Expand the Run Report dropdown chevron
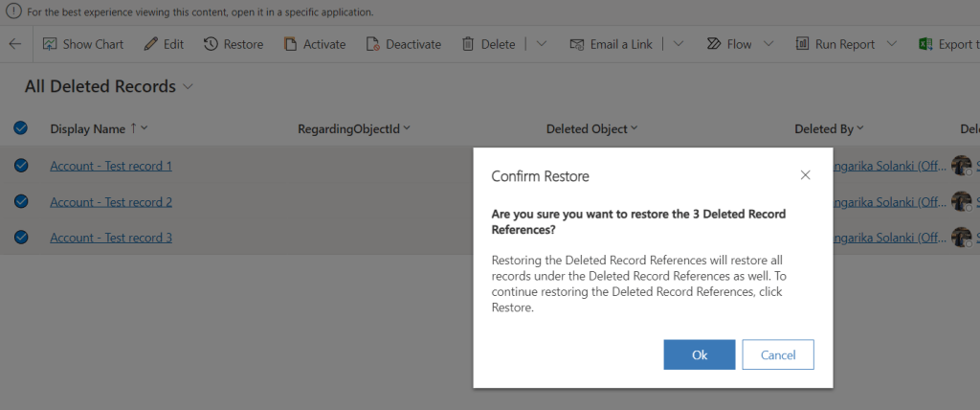The image size is (980, 410). [x=892, y=44]
